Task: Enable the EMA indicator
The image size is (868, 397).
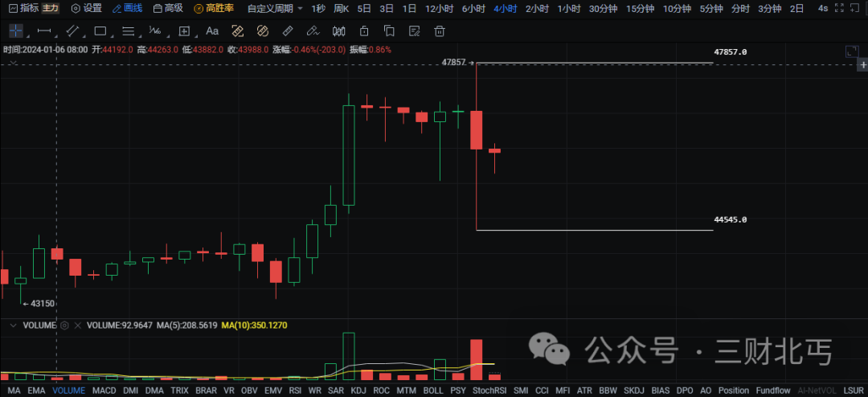Action: pos(36,391)
